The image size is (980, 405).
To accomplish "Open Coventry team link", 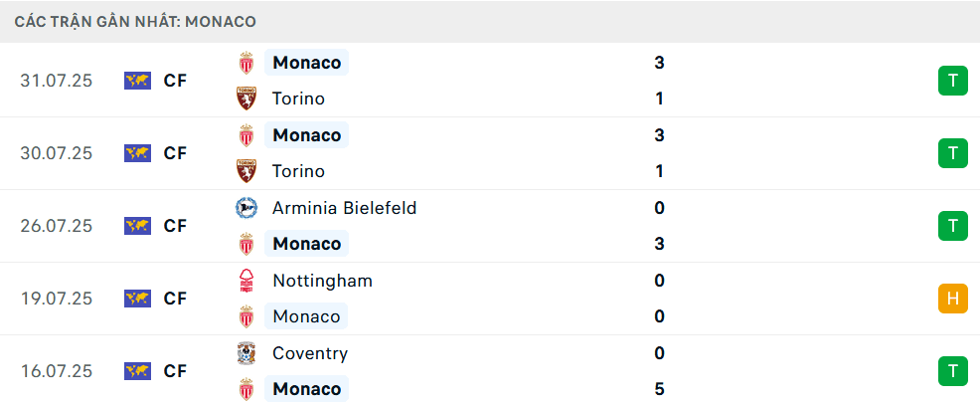I will pos(310,353).
